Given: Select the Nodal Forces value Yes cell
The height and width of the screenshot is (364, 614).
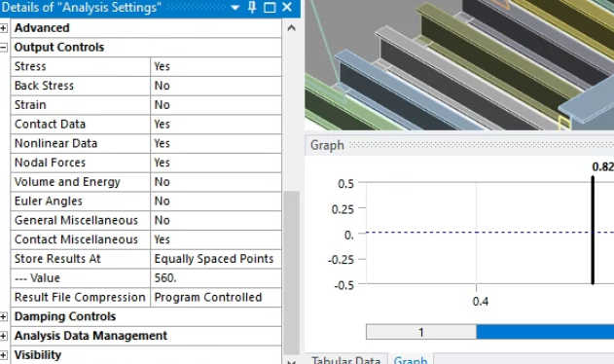Looking at the screenshot, I should tap(216, 163).
